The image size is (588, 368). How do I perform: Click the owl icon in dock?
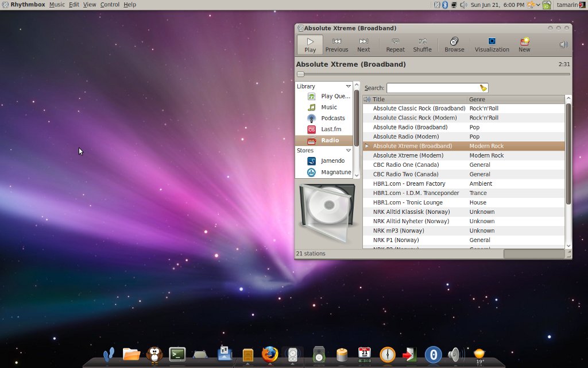click(154, 354)
